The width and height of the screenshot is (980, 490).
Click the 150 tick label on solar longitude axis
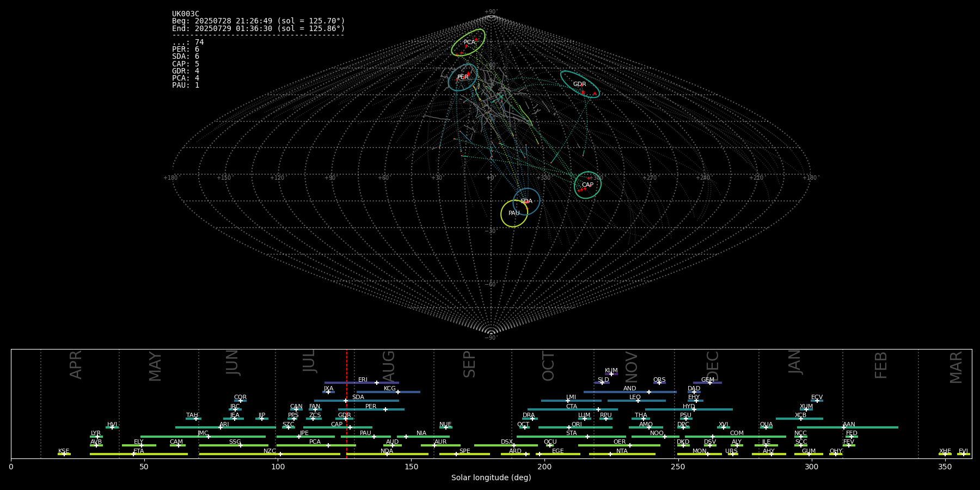click(x=411, y=467)
